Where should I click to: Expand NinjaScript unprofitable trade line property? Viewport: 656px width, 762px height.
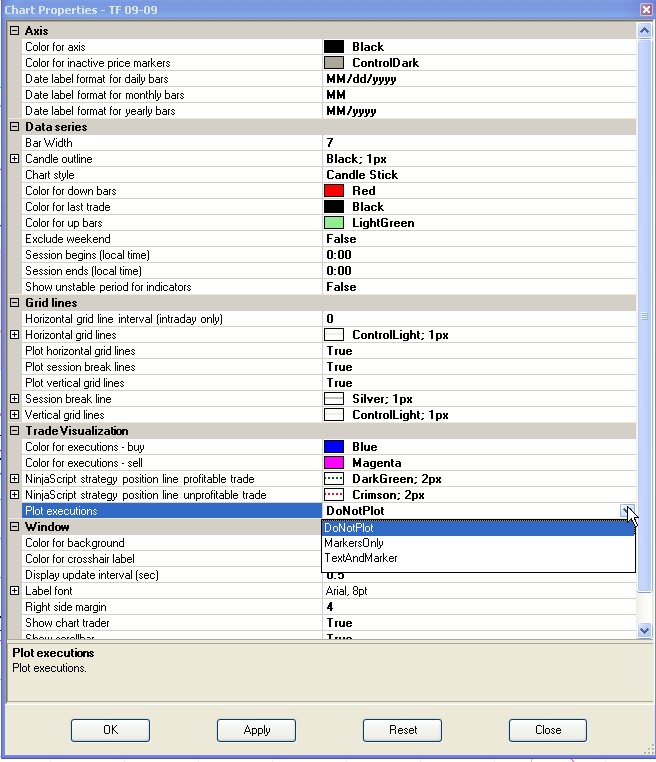[15, 495]
